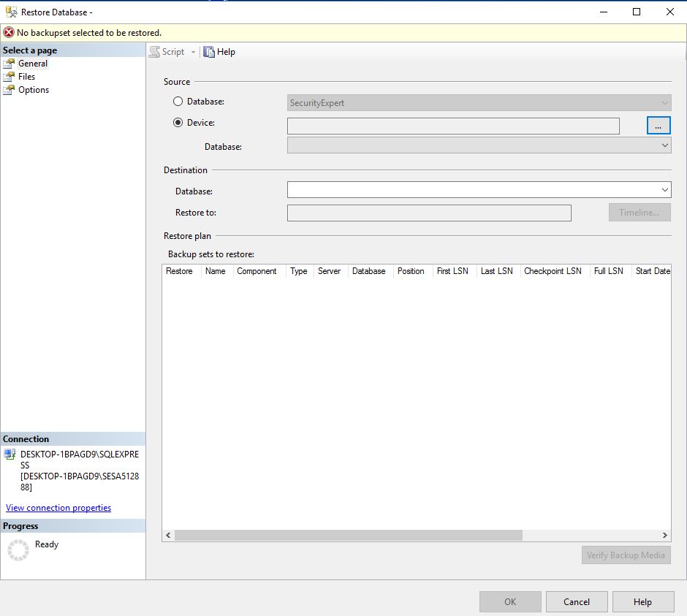Click the Ready progress spinner icon
This screenshot has height=616, width=687.
18,550
